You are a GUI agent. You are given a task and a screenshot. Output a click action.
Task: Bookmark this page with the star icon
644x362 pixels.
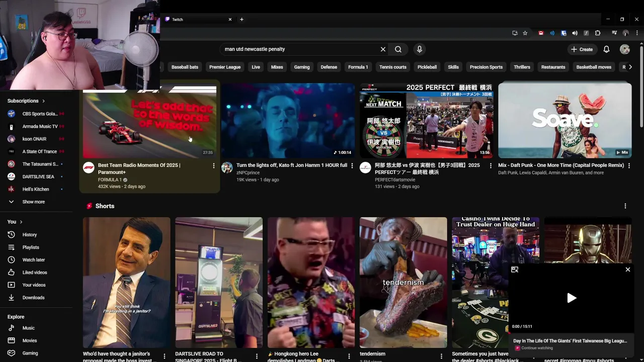click(525, 33)
